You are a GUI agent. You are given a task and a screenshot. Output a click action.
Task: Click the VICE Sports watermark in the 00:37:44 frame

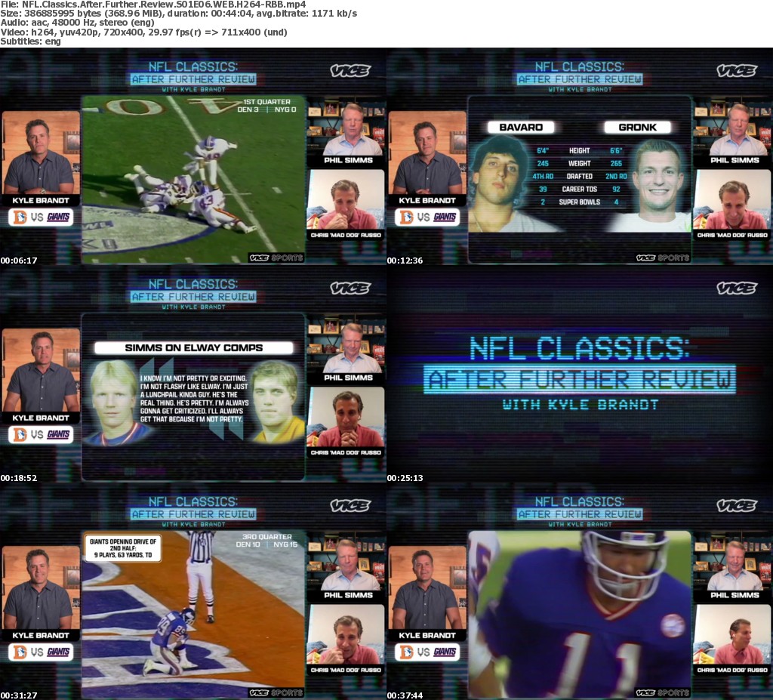[662, 692]
